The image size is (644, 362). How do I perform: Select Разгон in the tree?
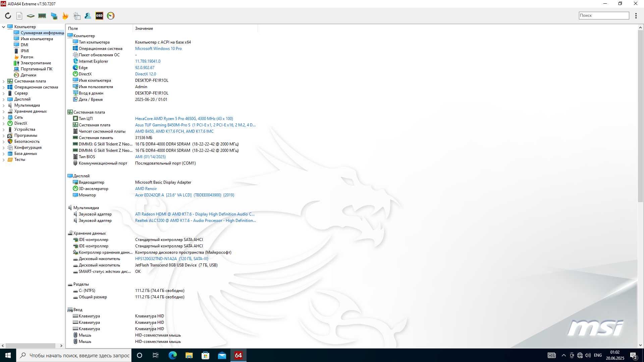tap(23, 57)
